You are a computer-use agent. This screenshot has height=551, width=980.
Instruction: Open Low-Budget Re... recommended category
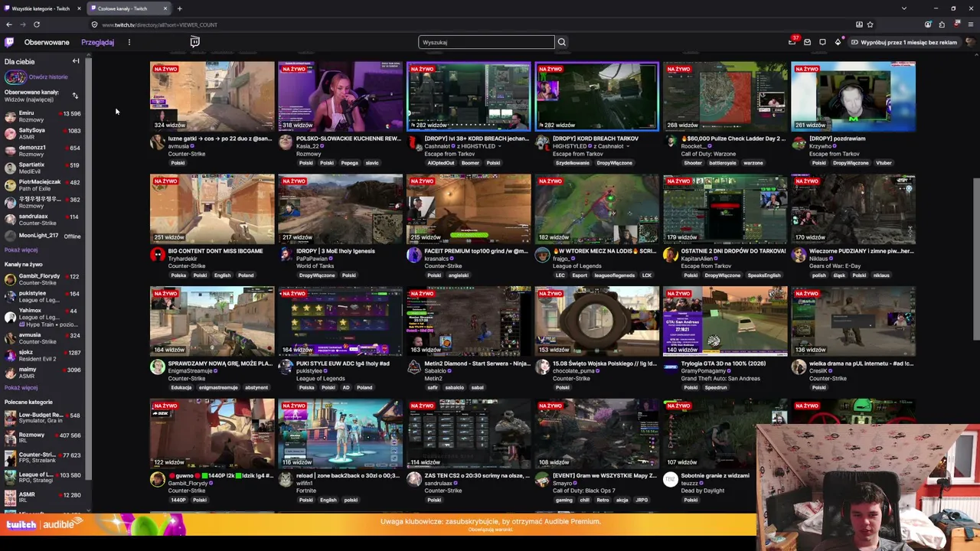[x=43, y=417]
